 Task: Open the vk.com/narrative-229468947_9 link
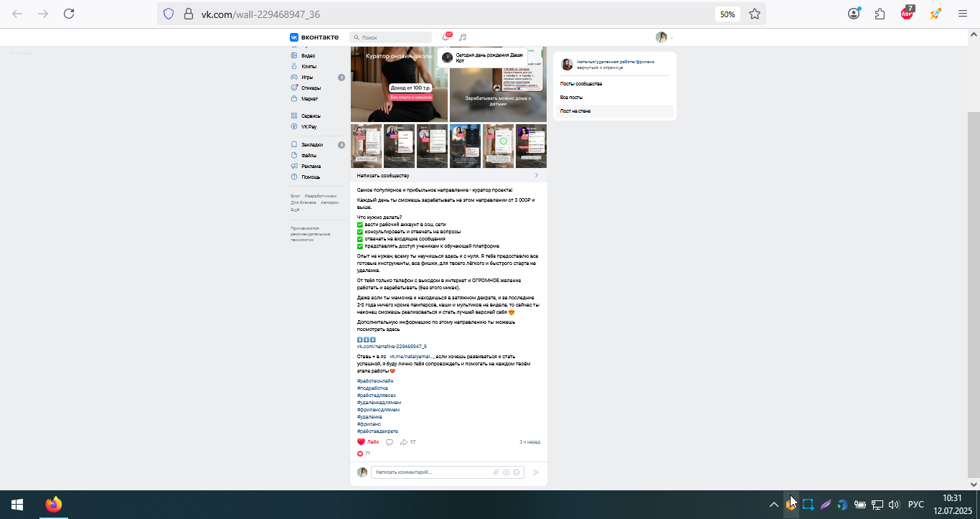tap(392, 346)
